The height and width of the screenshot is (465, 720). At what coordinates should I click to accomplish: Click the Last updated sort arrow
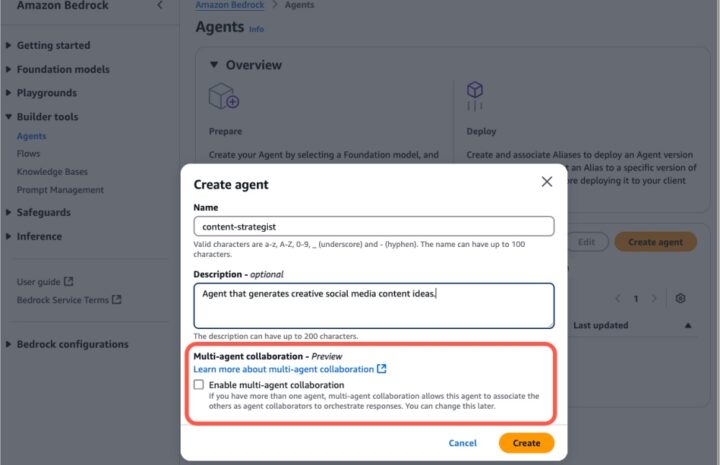(x=688, y=325)
